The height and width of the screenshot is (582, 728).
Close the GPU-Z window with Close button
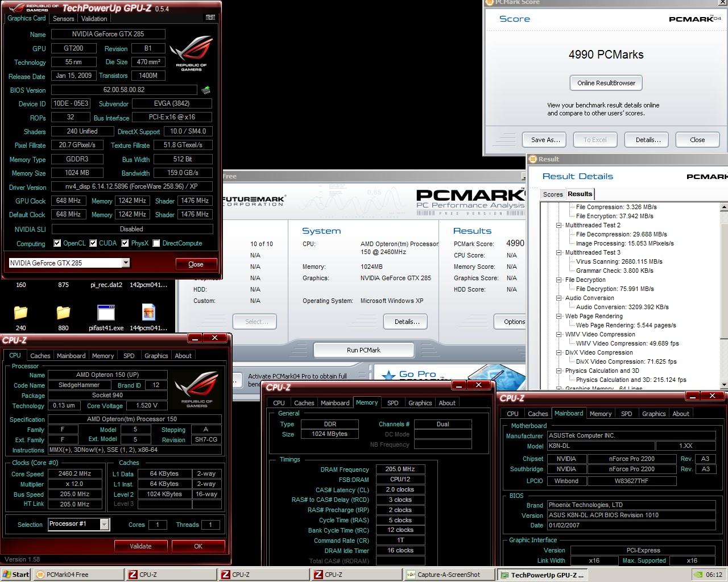(196, 264)
